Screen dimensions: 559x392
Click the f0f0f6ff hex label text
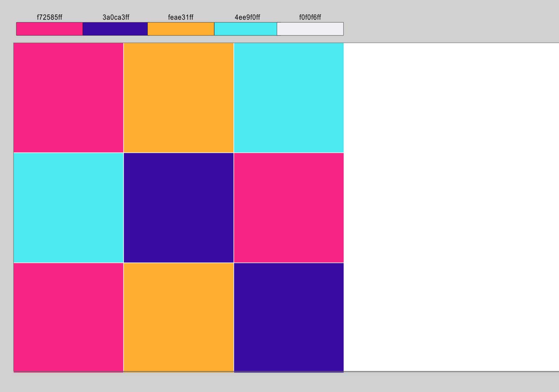click(x=310, y=17)
